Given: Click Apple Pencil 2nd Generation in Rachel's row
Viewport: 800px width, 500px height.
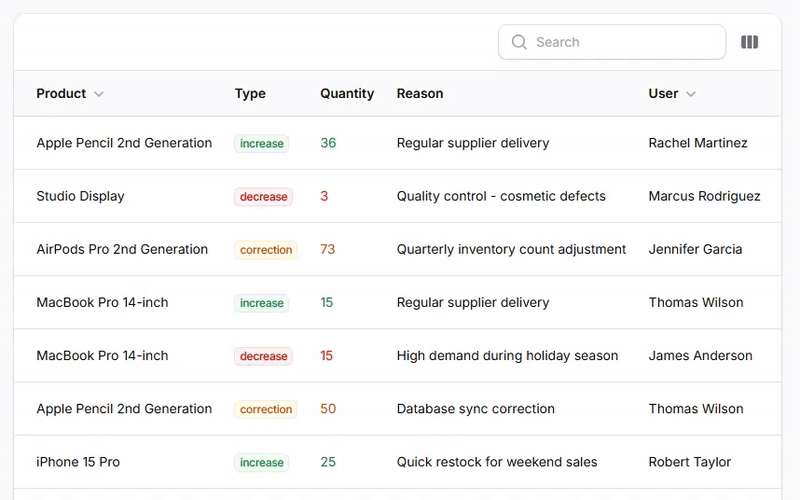Looking at the screenshot, I should (x=124, y=143).
